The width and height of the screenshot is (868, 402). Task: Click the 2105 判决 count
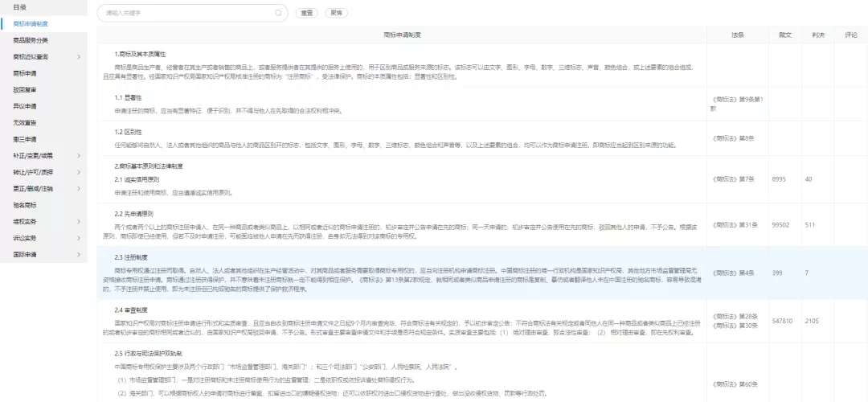tap(812, 321)
